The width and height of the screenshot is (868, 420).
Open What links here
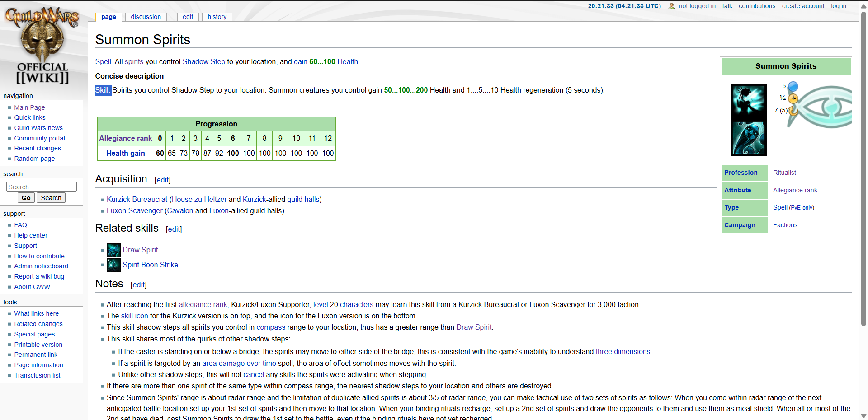point(36,313)
